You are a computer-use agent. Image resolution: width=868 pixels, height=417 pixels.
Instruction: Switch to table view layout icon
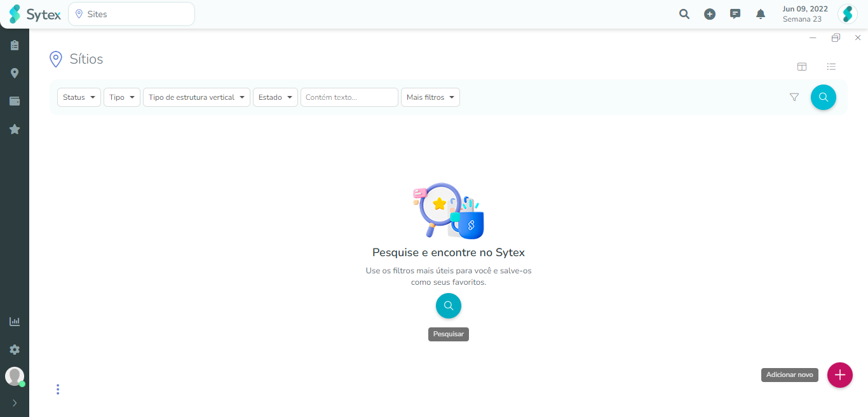click(802, 67)
